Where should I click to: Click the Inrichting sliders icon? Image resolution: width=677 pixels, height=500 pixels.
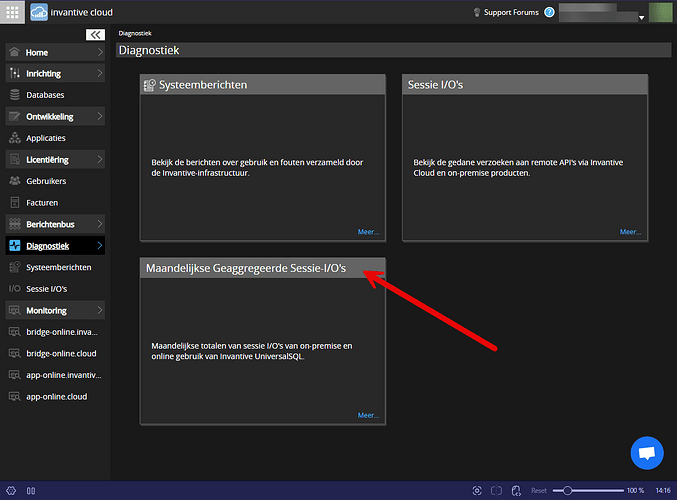coord(14,73)
